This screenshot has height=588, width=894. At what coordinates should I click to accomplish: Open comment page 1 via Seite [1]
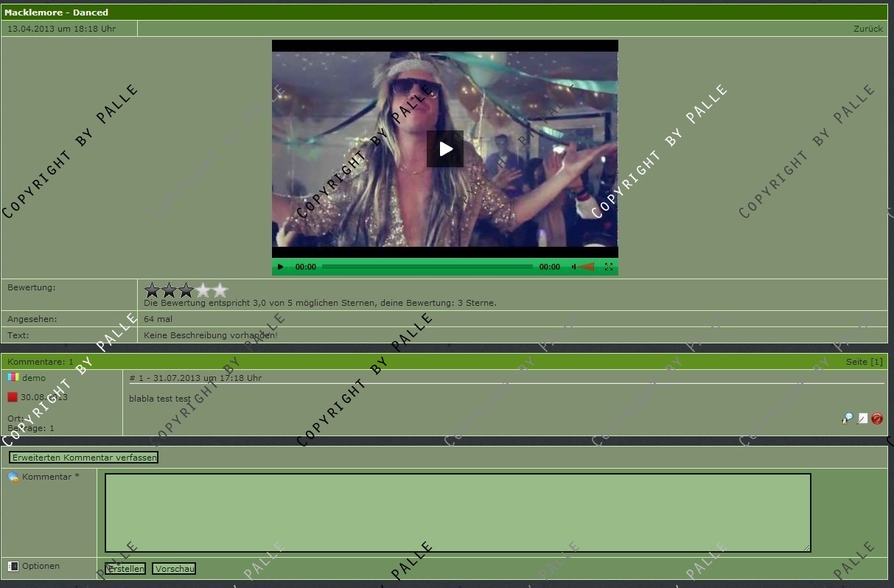pos(865,362)
